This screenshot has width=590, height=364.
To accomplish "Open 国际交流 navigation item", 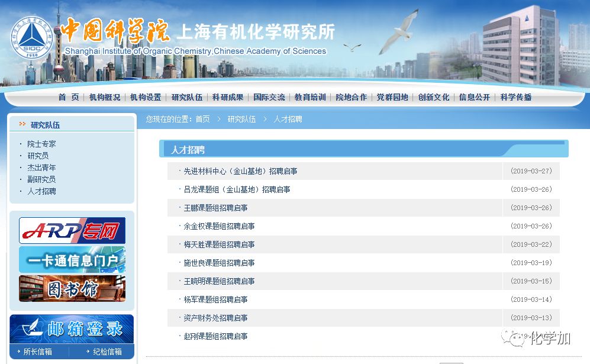I will coord(269,97).
